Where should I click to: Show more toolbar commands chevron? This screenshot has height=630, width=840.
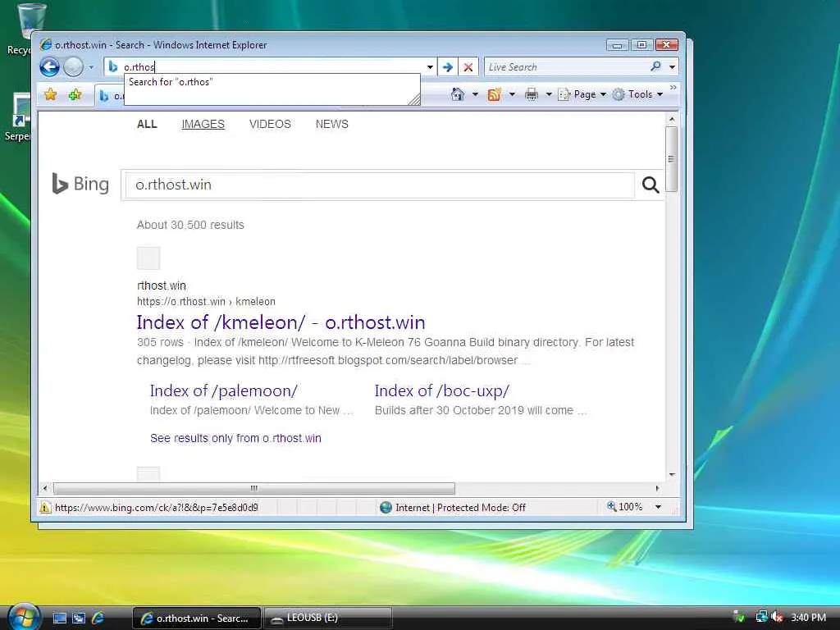673,87
